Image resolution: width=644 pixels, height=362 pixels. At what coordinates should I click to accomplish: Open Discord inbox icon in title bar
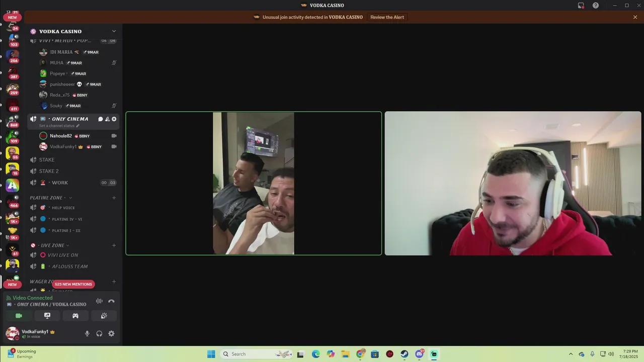(581, 6)
